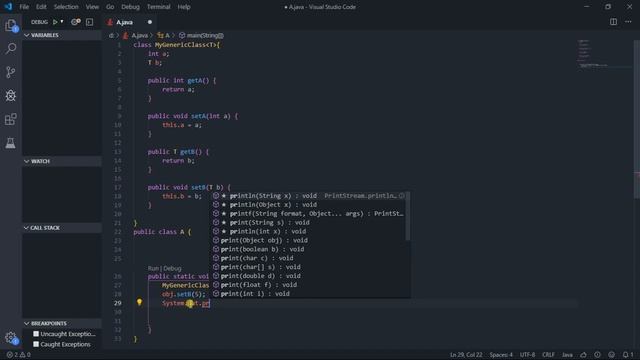The image size is (640, 360).
Task: Open the Manage gear icon
Action: tap(11, 338)
